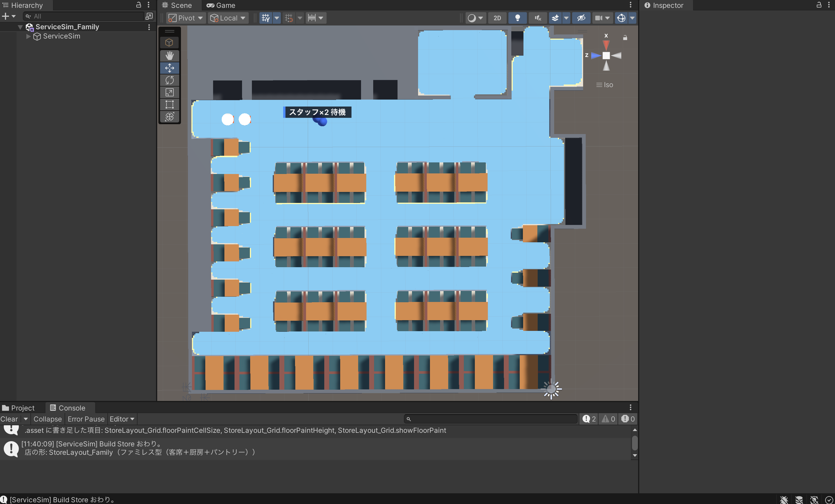This screenshot has height=504, width=835.
Task: Toggle scene lighting
Action: 517,18
